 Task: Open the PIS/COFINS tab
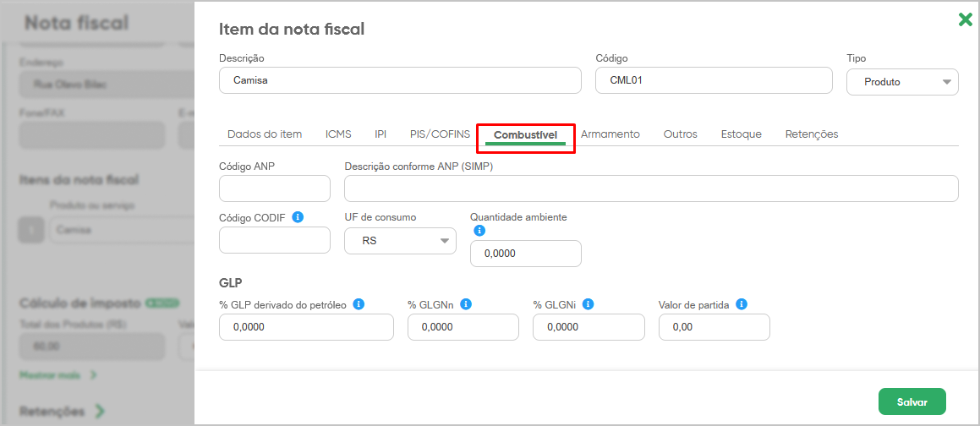coord(440,134)
